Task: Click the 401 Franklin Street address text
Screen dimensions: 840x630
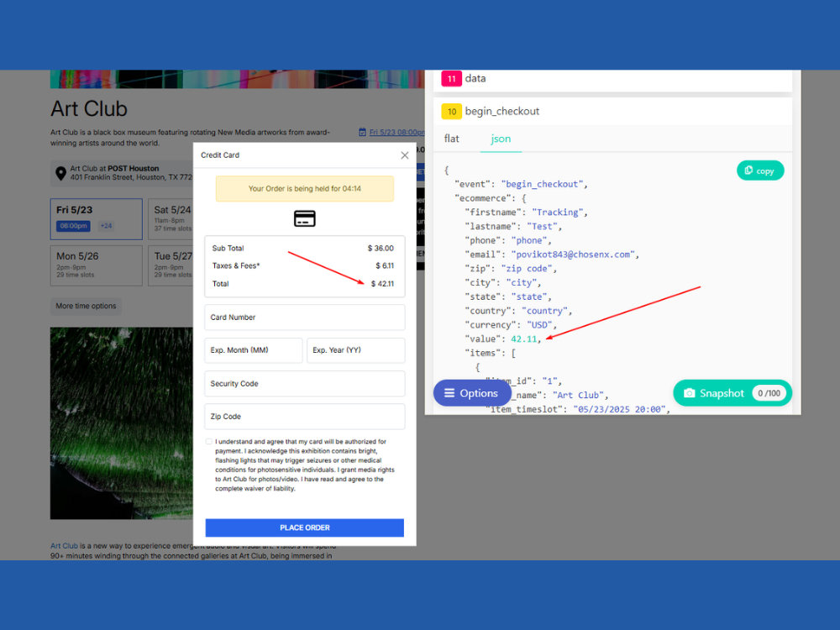Action: click(x=131, y=177)
